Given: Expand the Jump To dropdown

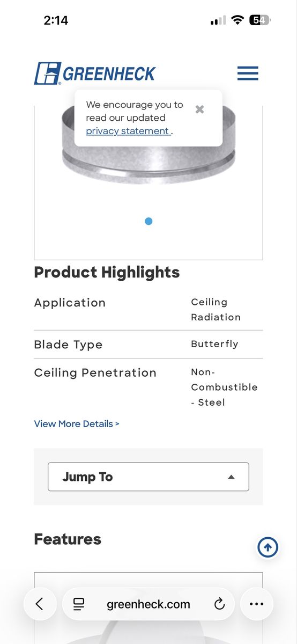Looking at the screenshot, I should (148, 477).
